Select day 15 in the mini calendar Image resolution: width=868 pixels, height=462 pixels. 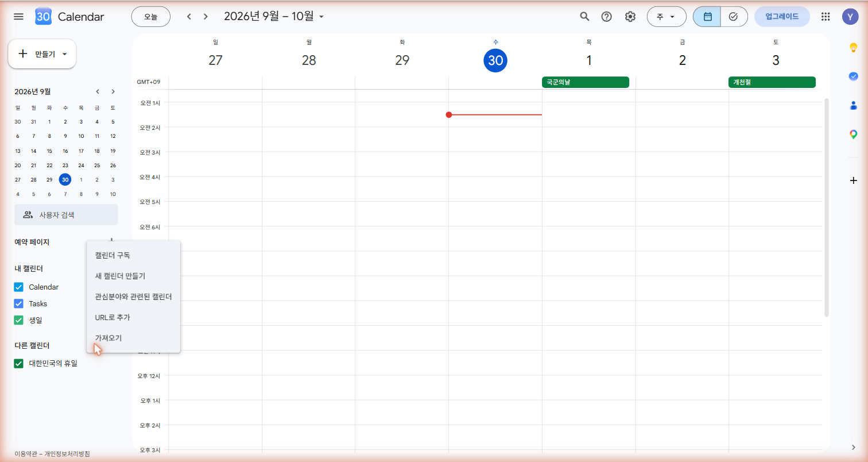[49, 151]
